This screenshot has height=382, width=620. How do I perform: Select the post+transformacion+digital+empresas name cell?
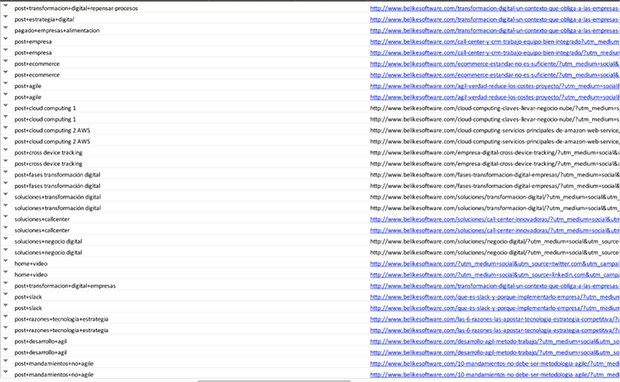[x=65, y=286]
